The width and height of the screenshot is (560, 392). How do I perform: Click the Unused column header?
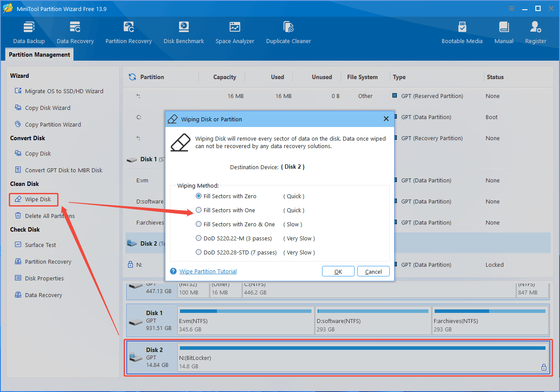click(322, 77)
